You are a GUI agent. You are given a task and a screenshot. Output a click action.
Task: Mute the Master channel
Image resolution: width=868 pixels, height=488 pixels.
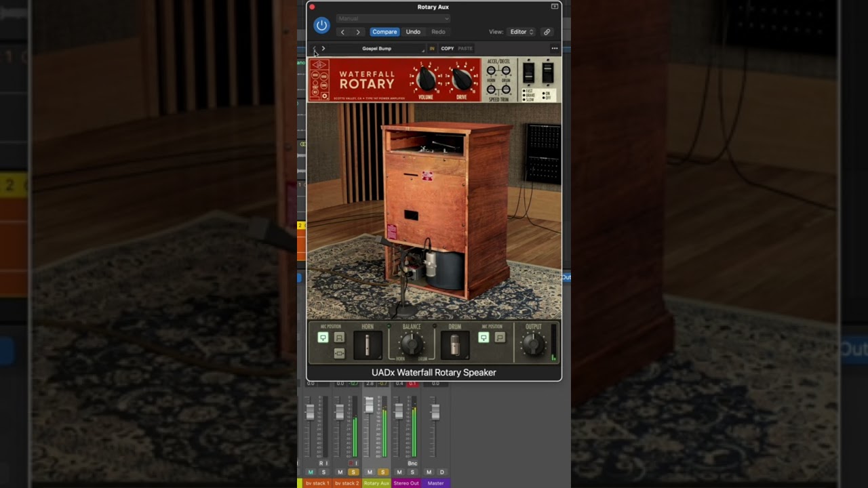(x=429, y=472)
